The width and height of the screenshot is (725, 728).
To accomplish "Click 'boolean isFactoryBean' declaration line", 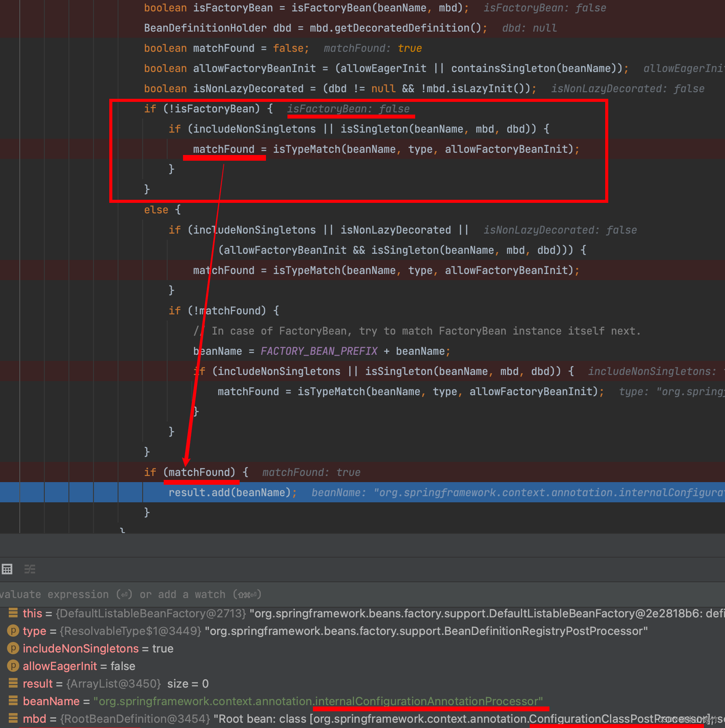I will coord(306,7).
